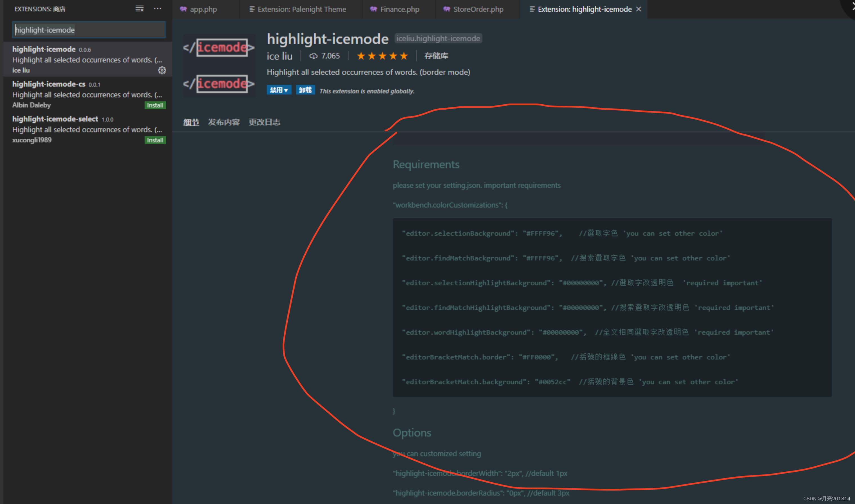Click the ice liu publisher name link
Image resolution: width=855 pixels, height=504 pixels.
point(279,56)
